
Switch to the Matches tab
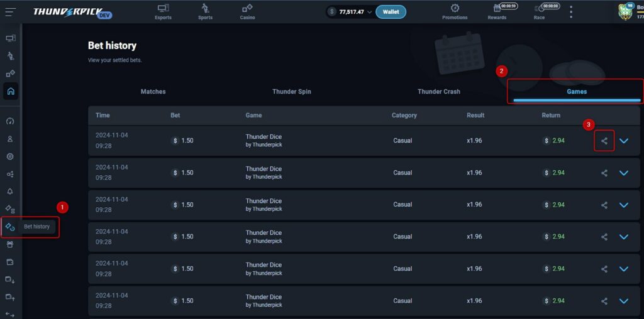pos(153,92)
